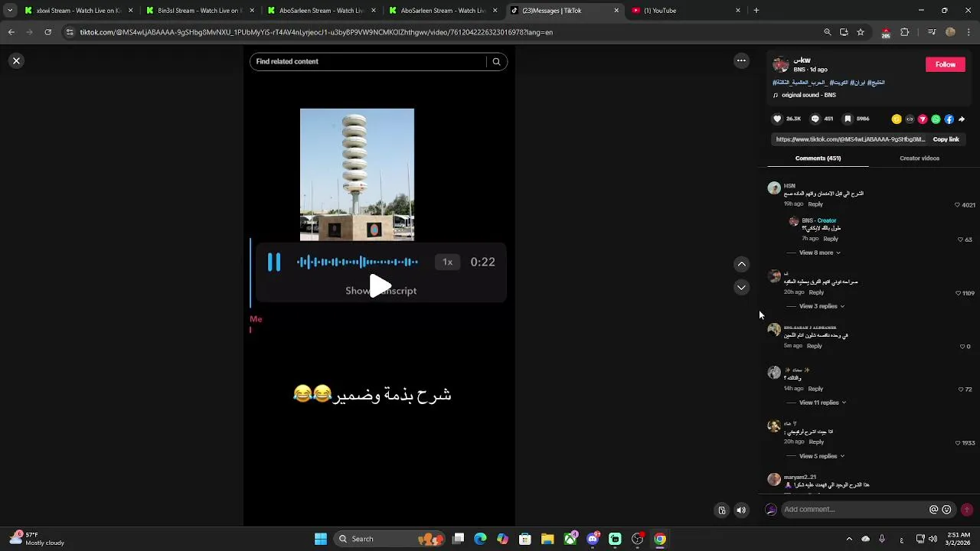
Task: Like the comment with 1109 likes
Action: [x=958, y=293]
